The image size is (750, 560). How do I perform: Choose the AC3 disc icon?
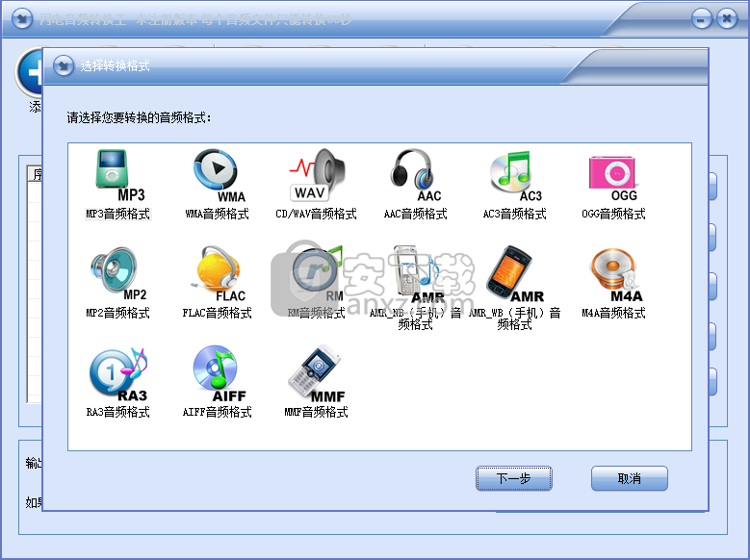coord(515,175)
